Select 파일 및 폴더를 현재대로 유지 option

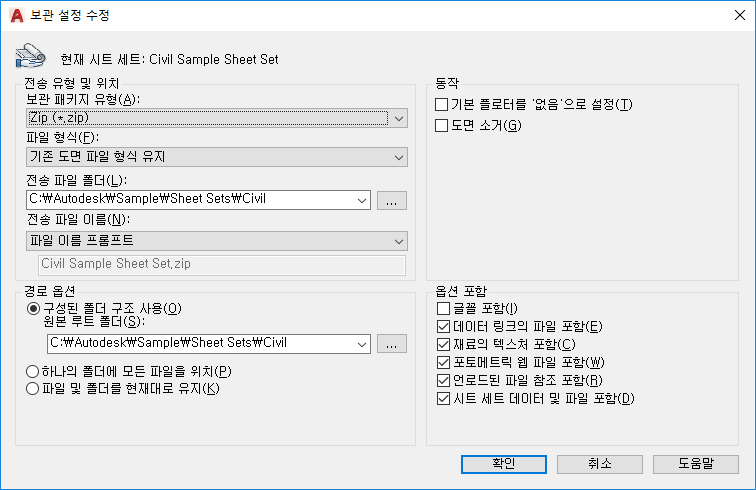34,389
